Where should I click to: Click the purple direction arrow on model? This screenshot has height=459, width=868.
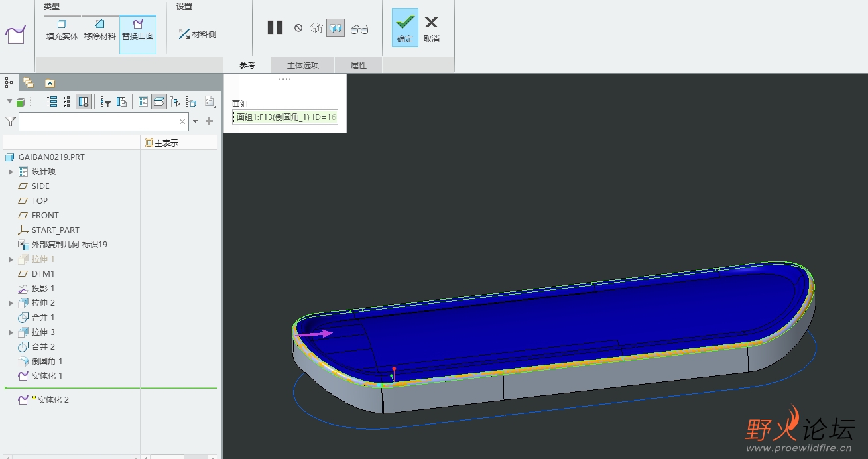click(314, 334)
